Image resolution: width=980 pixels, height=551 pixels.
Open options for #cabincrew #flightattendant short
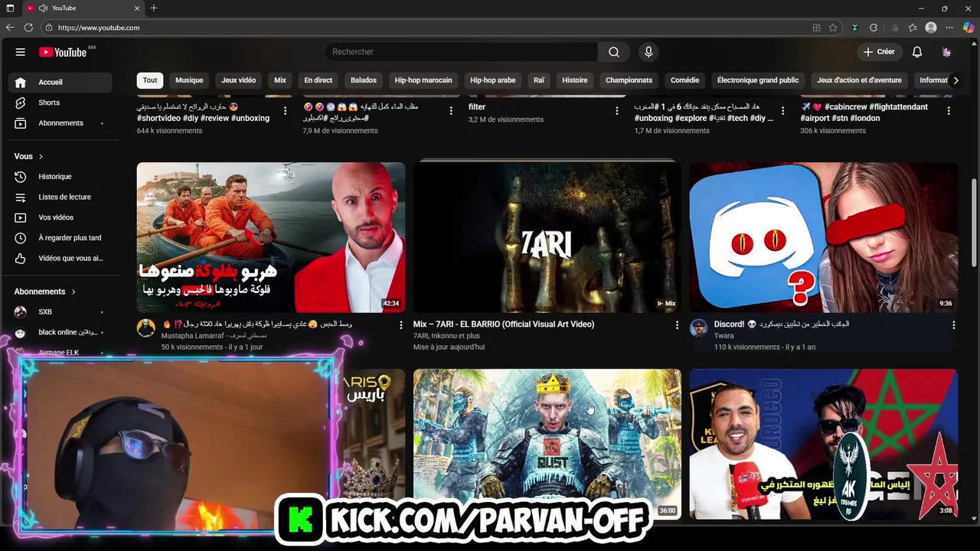(949, 111)
